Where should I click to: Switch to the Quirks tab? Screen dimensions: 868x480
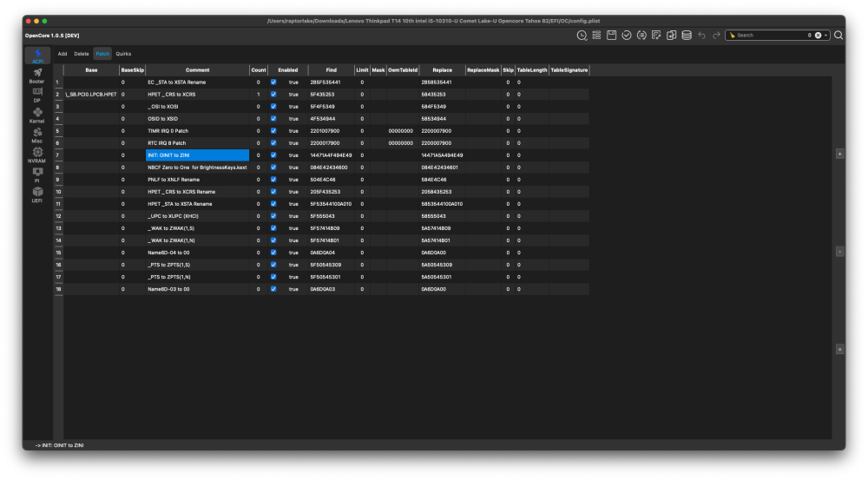tap(123, 54)
